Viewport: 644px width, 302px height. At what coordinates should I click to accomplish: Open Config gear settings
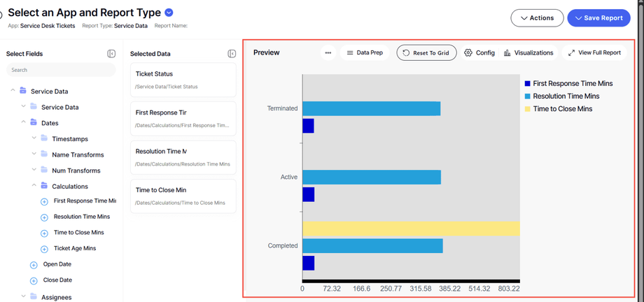tap(479, 53)
